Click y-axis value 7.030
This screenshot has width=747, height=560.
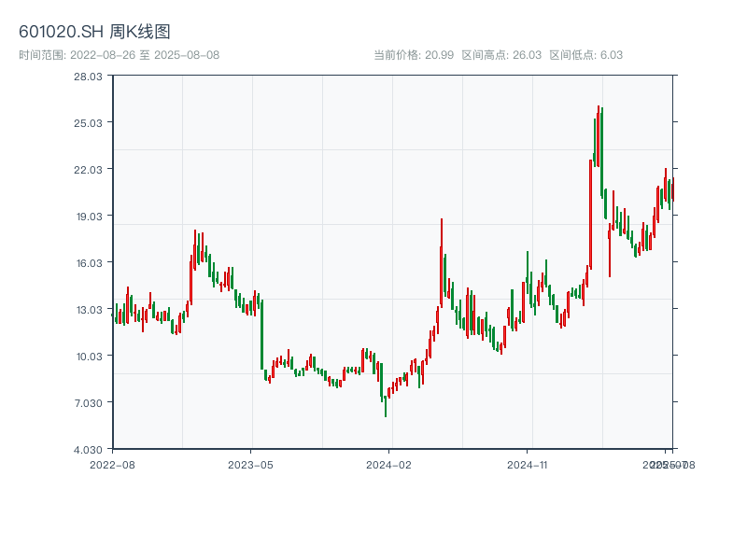click(x=88, y=403)
